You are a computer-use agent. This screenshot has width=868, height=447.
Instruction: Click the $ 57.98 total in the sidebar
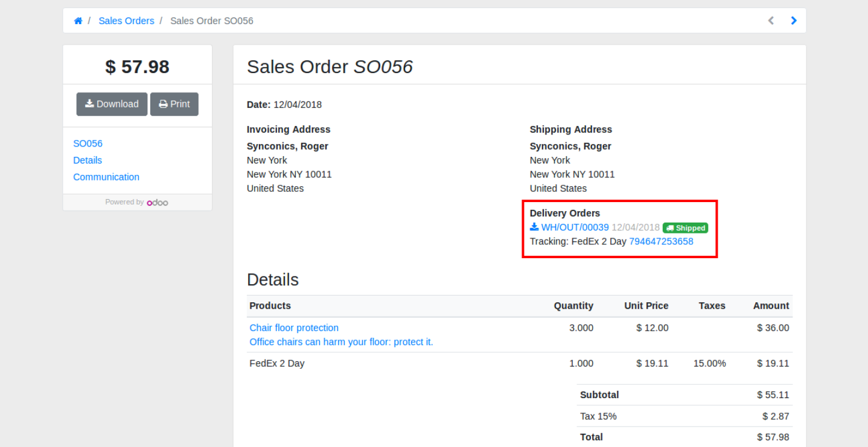[137, 67]
